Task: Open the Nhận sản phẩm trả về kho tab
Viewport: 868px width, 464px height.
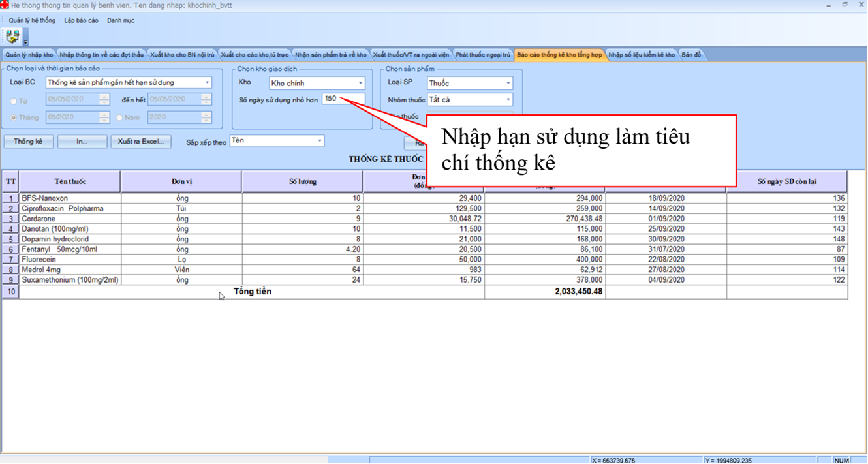Action: pyautogui.click(x=331, y=55)
